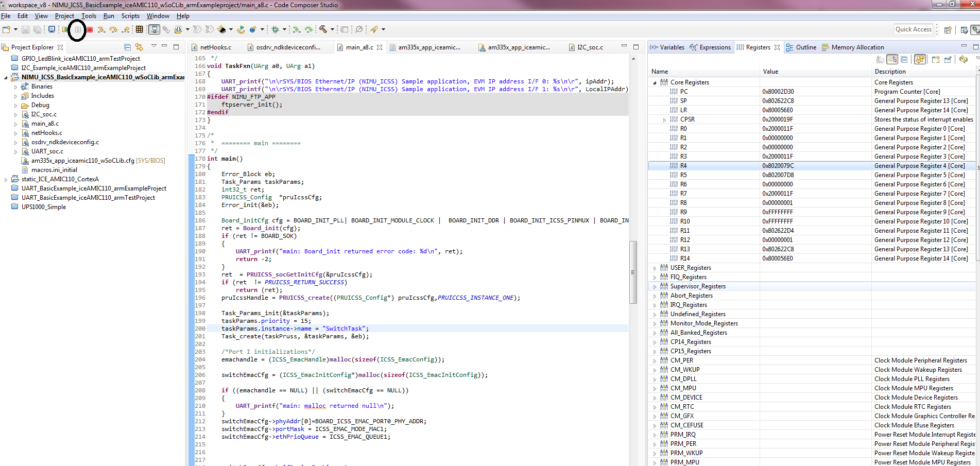Open the I2C_soc.c editor tab
This screenshot has width=980, height=466.
coord(590,47)
